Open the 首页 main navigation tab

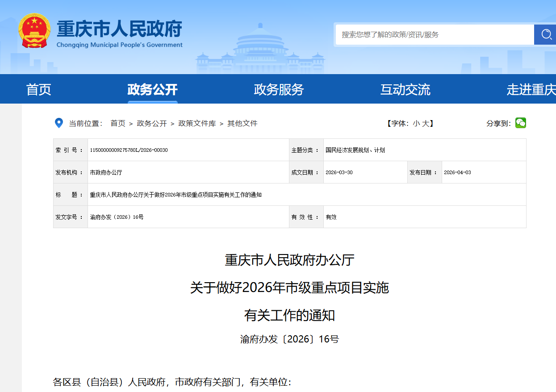[x=39, y=90]
